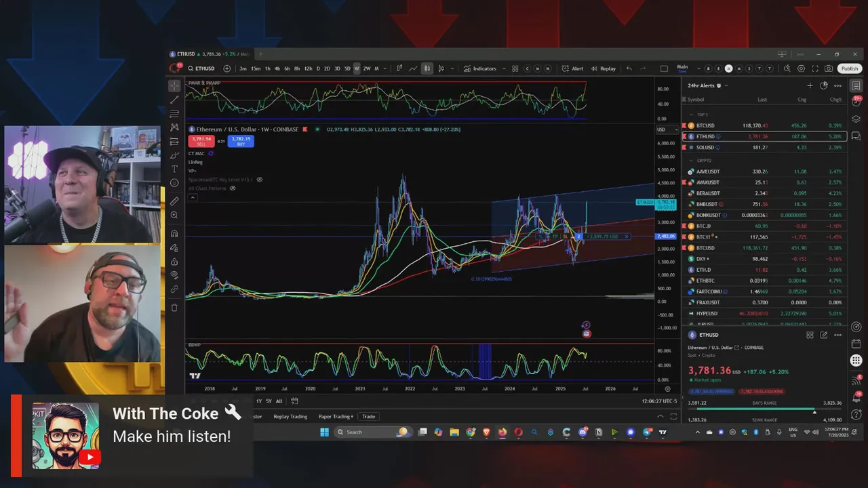
Task: Select the ruler measure tool
Action: tap(174, 201)
